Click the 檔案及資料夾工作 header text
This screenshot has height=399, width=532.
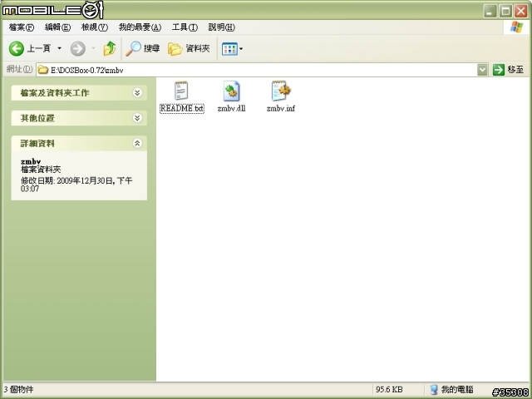pyautogui.click(x=55, y=92)
